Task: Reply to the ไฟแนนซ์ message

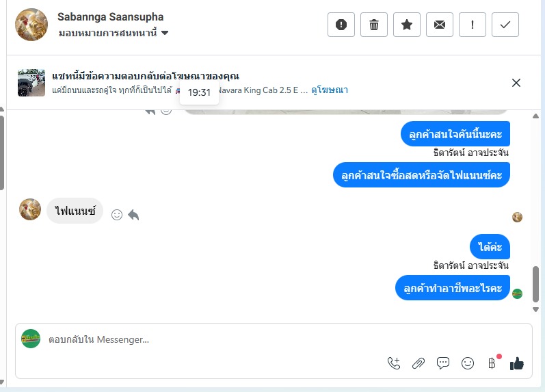Action: (x=133, y=215)
